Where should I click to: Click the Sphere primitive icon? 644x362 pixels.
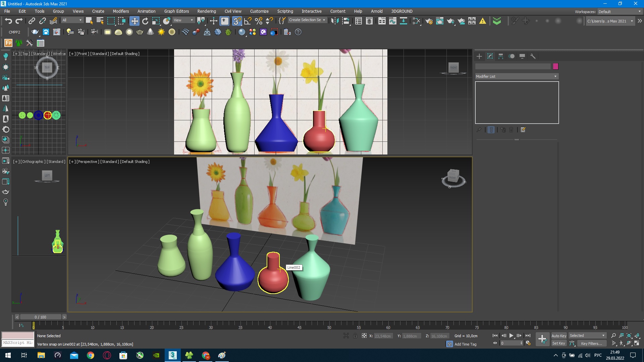[x=129, y=32]
